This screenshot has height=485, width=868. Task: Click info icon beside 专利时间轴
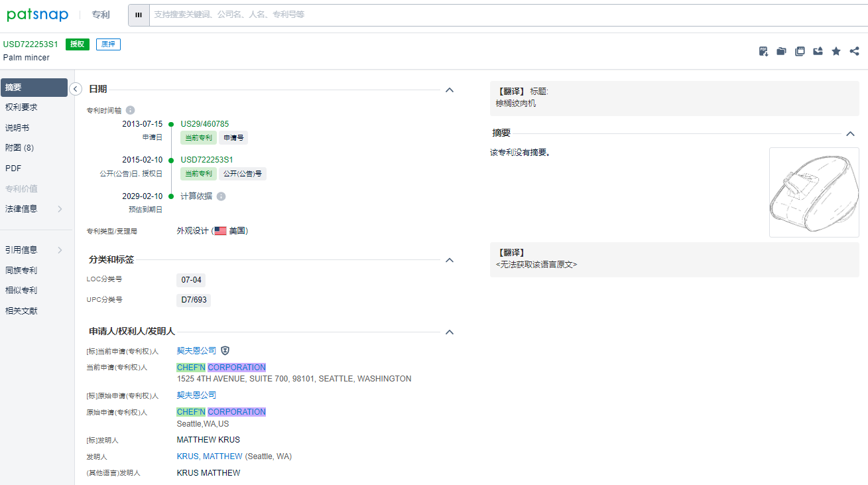[x=131, y=110]
